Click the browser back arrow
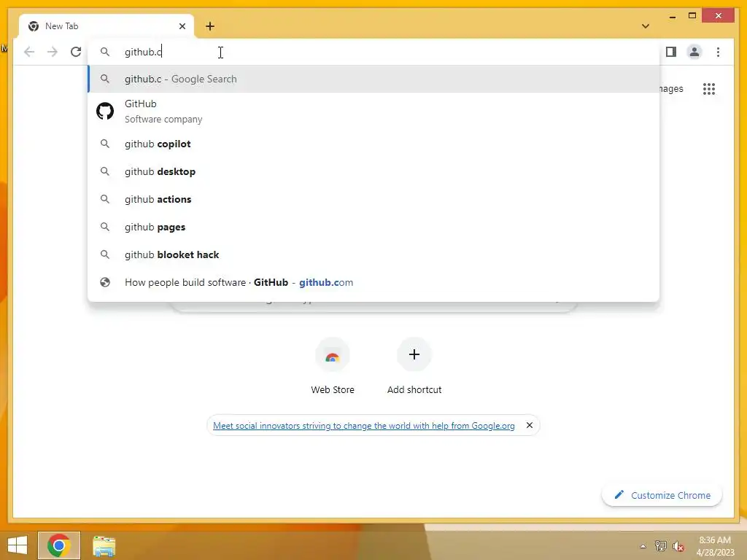Viewport: 747px width, 560px height. coord(29,52)
